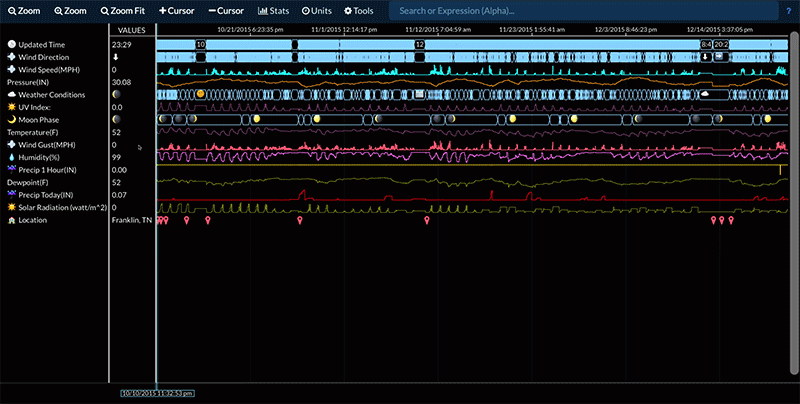
Task: Open the Tools gear menu
Action: tap(358, 10)
